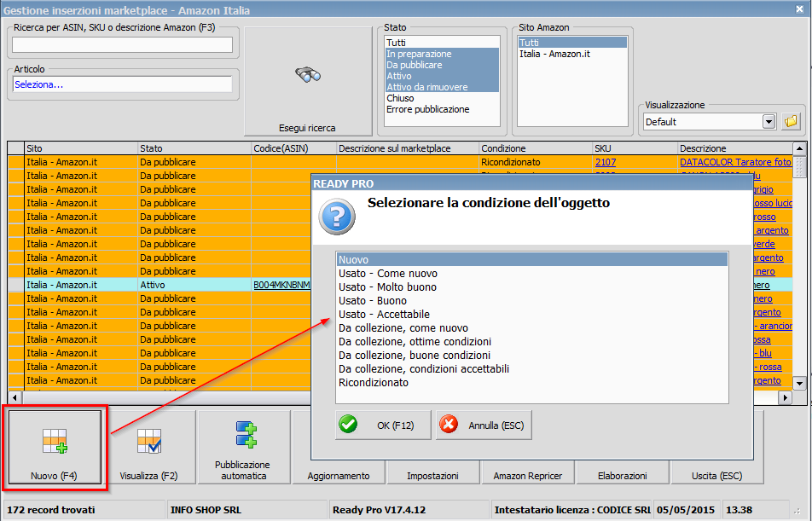The image size is (812, 521).
Task: Select Da collezione, ottime condizioni
Action: (x=532, y=341)
